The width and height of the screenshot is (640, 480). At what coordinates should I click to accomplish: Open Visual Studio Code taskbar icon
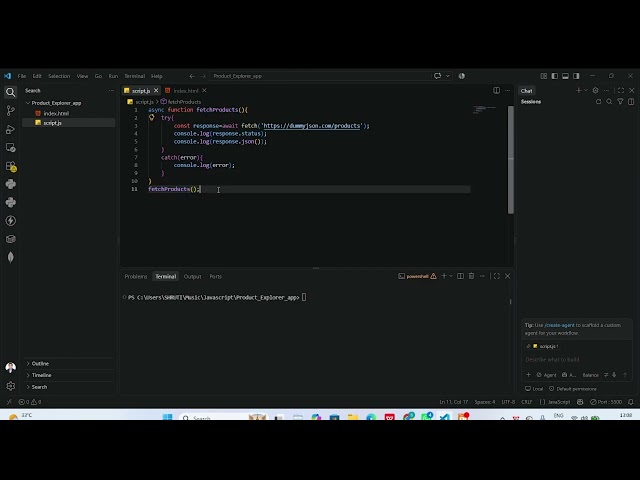(445, 417)
